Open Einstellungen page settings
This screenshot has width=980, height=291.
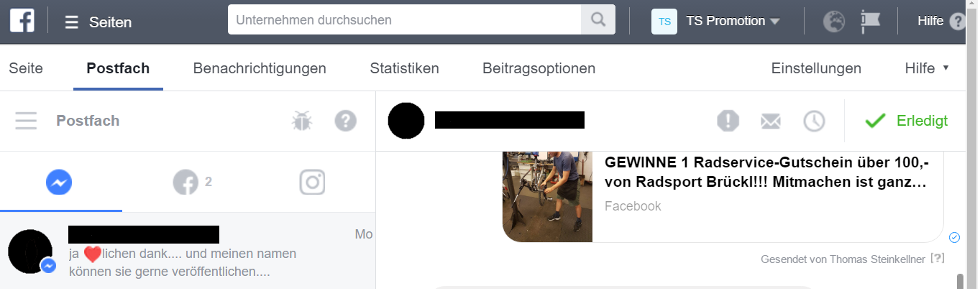816,68
